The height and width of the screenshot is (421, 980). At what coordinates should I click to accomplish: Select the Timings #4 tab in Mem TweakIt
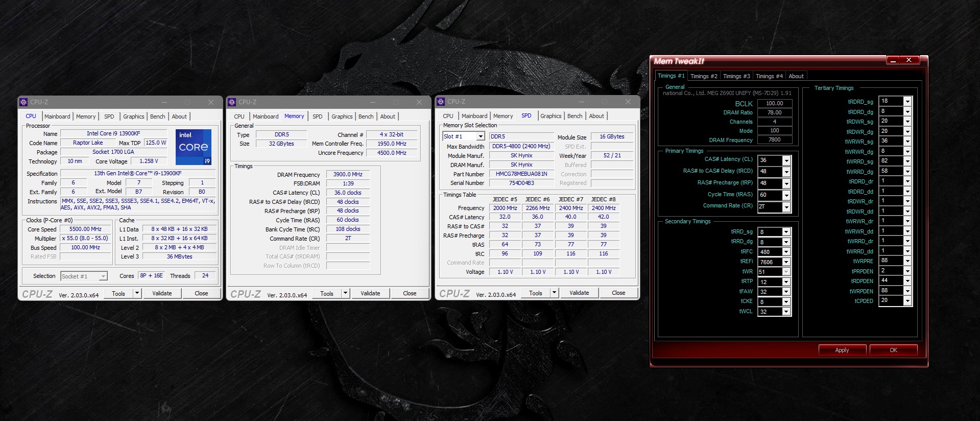pos(769,76)
